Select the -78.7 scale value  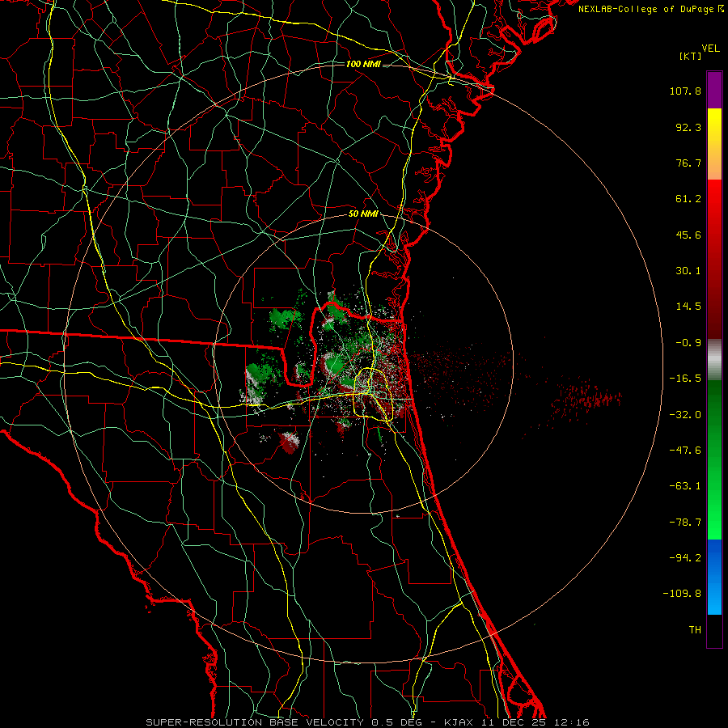click(x=685, y=523)
